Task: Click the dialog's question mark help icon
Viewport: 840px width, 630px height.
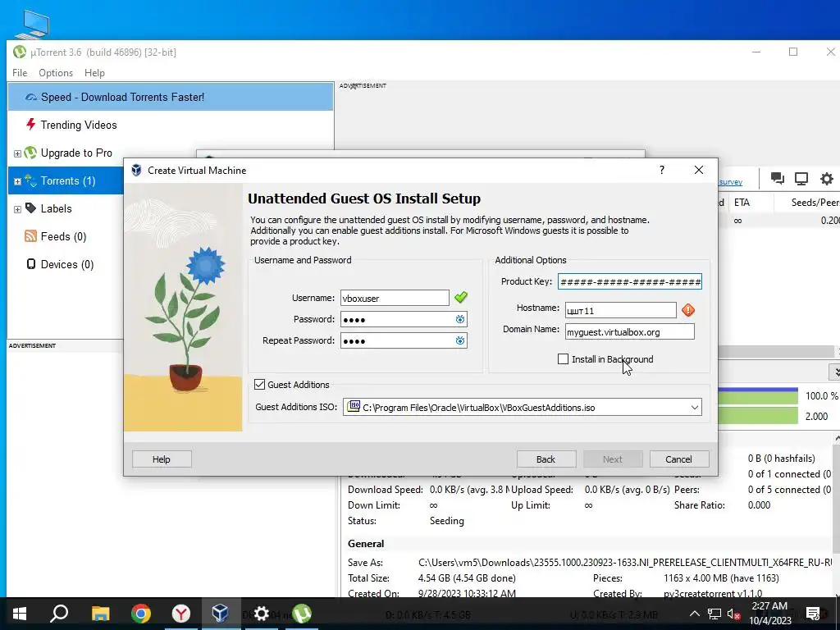Action: click(x=662, y=170)
